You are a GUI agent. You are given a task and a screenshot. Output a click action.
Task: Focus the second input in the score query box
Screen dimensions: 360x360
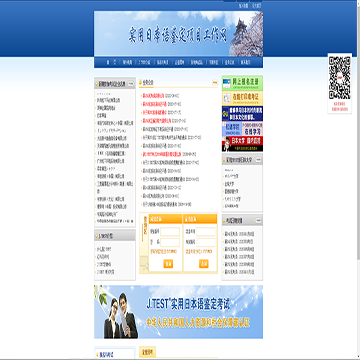[206, 242]
